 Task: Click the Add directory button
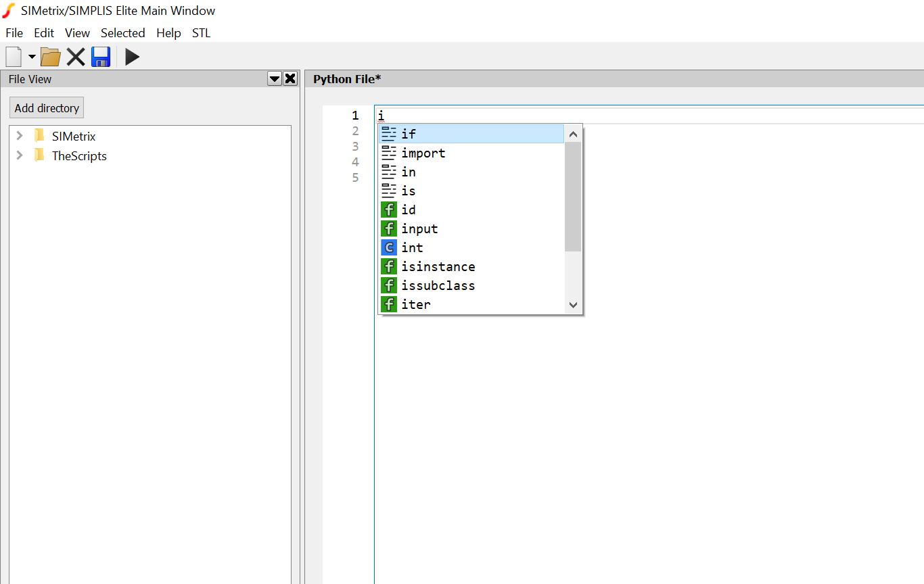47,108
